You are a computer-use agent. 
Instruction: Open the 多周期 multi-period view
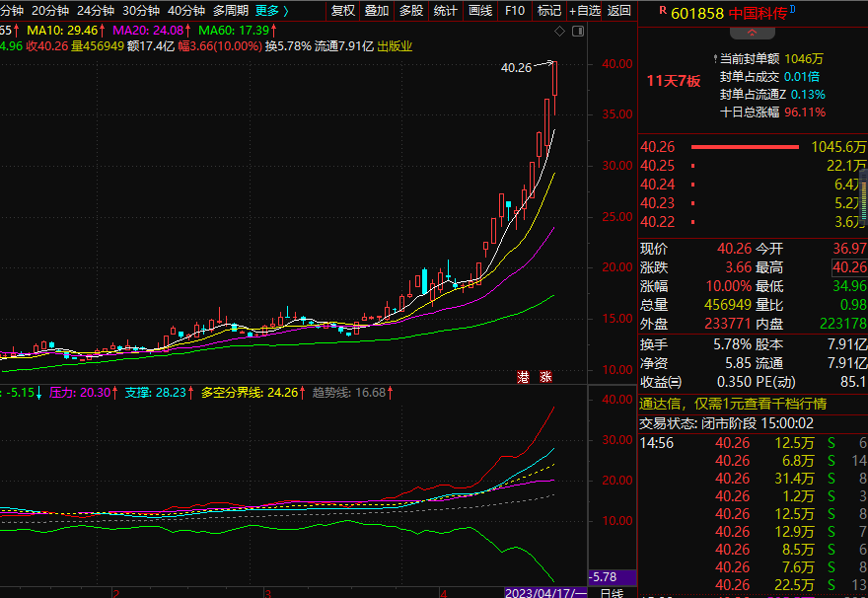pos(230,11)
